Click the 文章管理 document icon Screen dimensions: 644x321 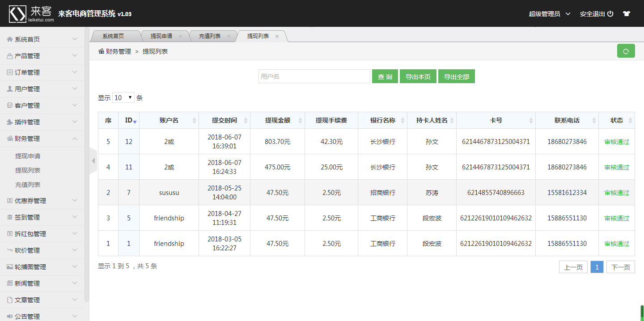click(10, 300)
